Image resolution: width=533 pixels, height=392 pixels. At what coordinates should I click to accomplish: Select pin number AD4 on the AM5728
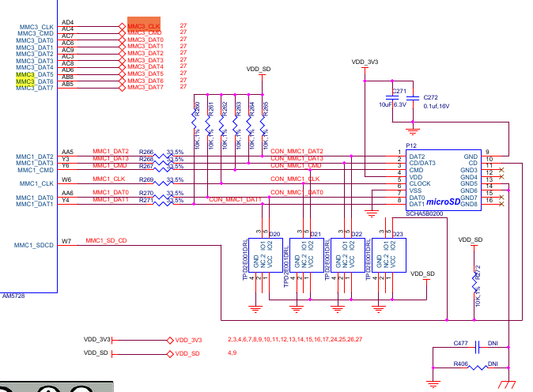[68, 22]
